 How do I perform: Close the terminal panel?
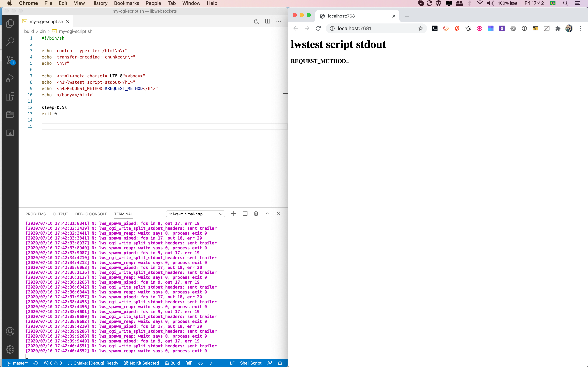point(278,214)
